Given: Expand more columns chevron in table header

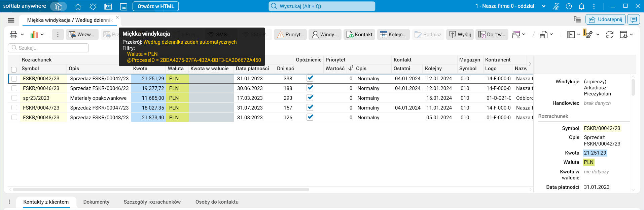Looking at the screenshot, I should click(x=530, y=64).
